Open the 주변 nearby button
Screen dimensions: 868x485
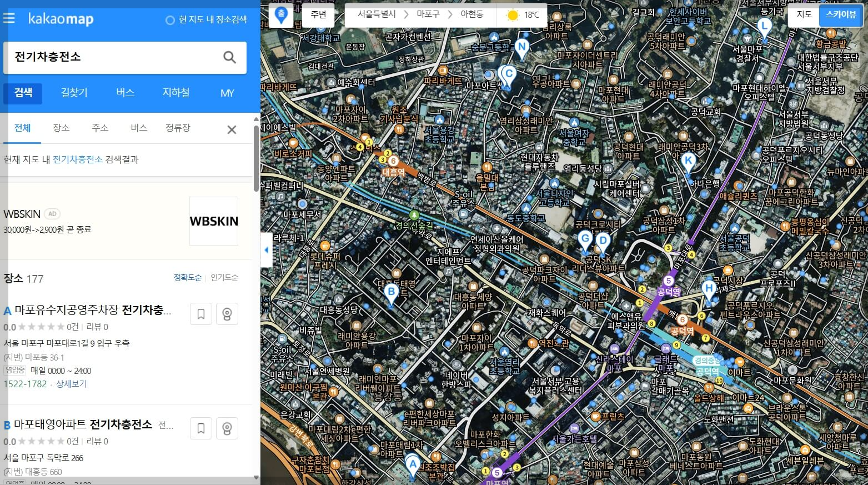coord(319,15)
